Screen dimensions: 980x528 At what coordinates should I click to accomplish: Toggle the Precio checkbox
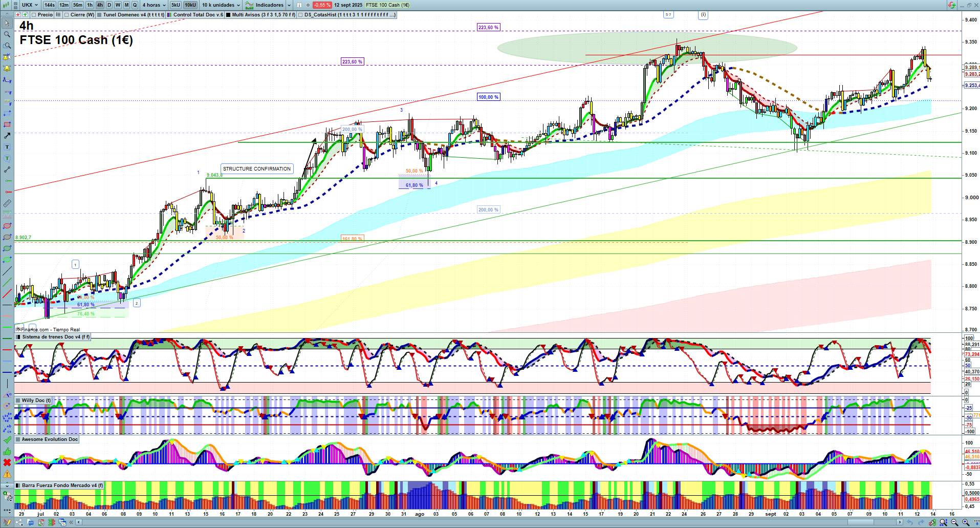34,15
